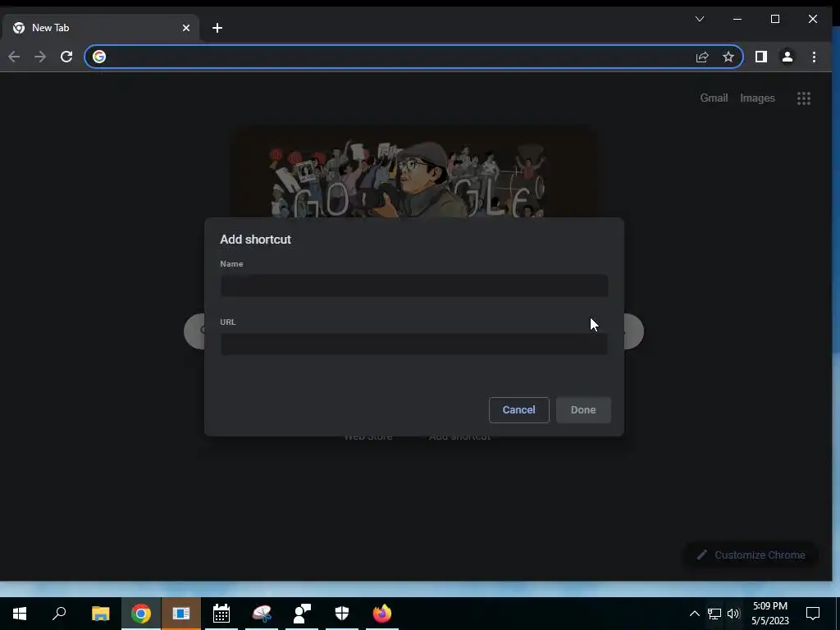
Task: Open the Images link
Action: 757,98
